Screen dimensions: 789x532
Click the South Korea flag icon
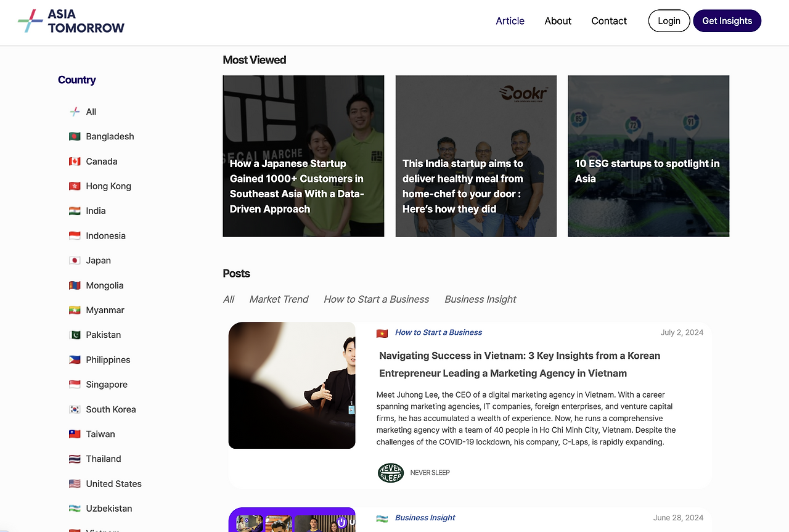tap(75, 409)
